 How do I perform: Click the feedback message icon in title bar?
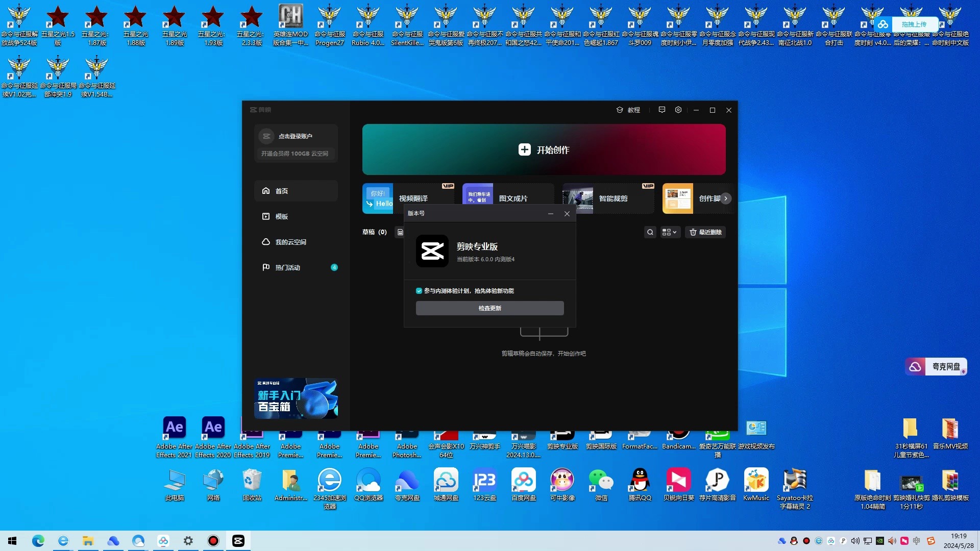coord(662,110)
